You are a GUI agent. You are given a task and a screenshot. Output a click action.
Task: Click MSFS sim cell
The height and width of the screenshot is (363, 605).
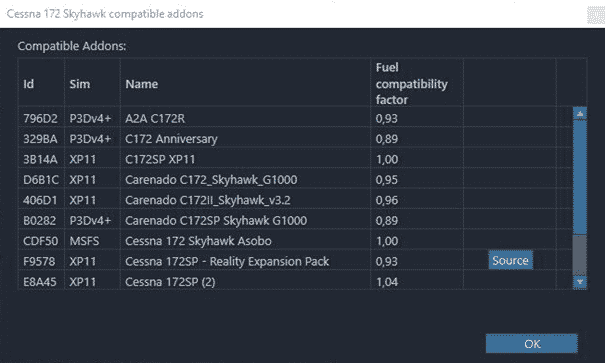(84, 241)
